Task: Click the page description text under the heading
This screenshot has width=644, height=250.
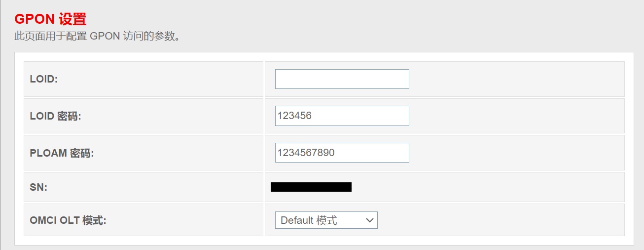Action: click(x=96, y=37)
